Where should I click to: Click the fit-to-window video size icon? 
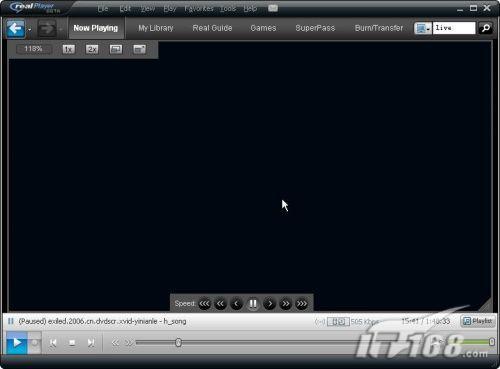click(116, 49)
